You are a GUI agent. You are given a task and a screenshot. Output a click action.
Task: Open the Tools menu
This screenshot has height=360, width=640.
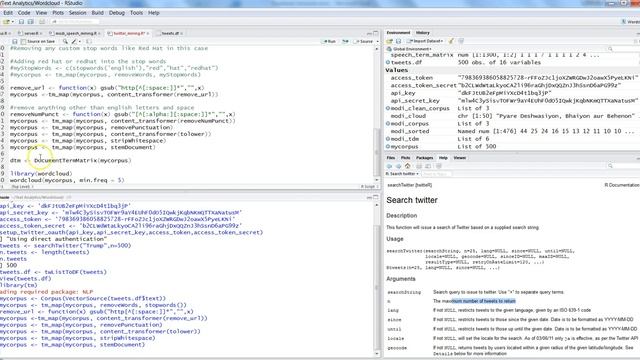tap(136, 13)
